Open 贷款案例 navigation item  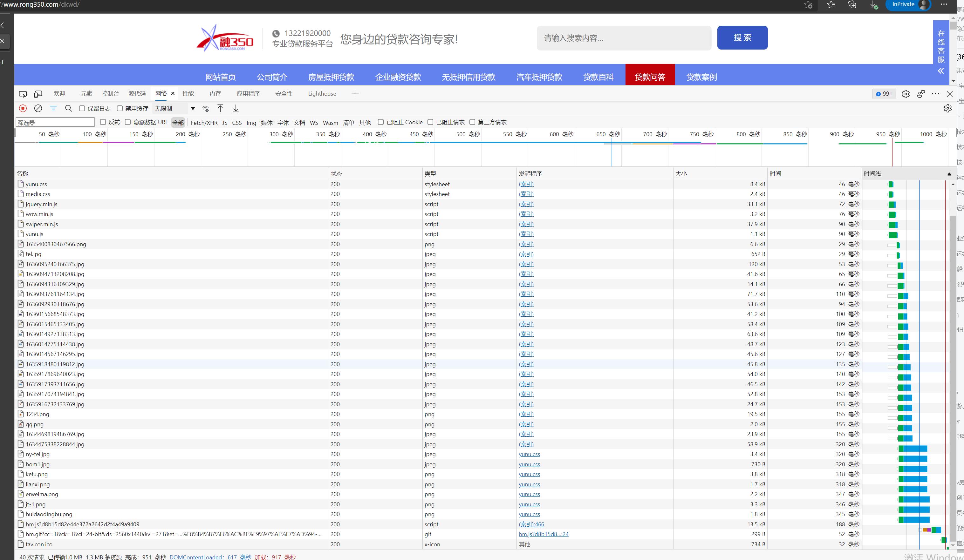[701, 77]
